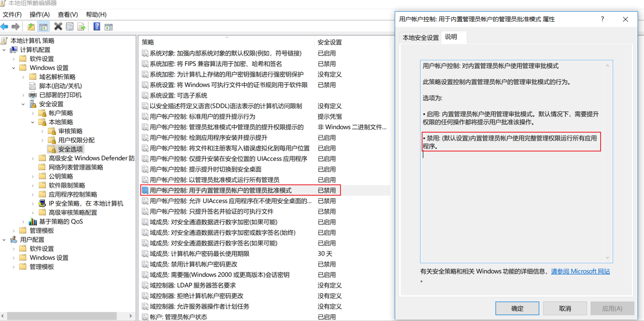Click the Up One Level folder icon
The height and width of the screenshot is (321, 644).
tap(31, 27)
